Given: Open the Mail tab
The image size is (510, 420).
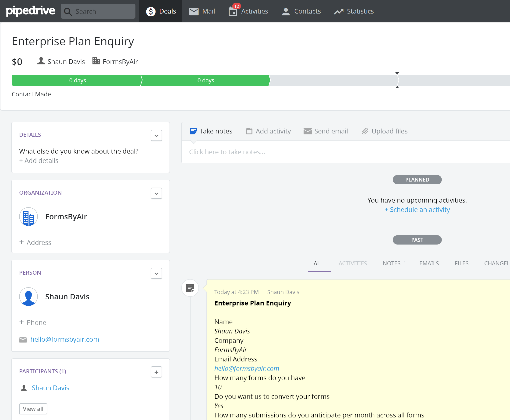Looking at the screenshot, I should coord(202,11).
